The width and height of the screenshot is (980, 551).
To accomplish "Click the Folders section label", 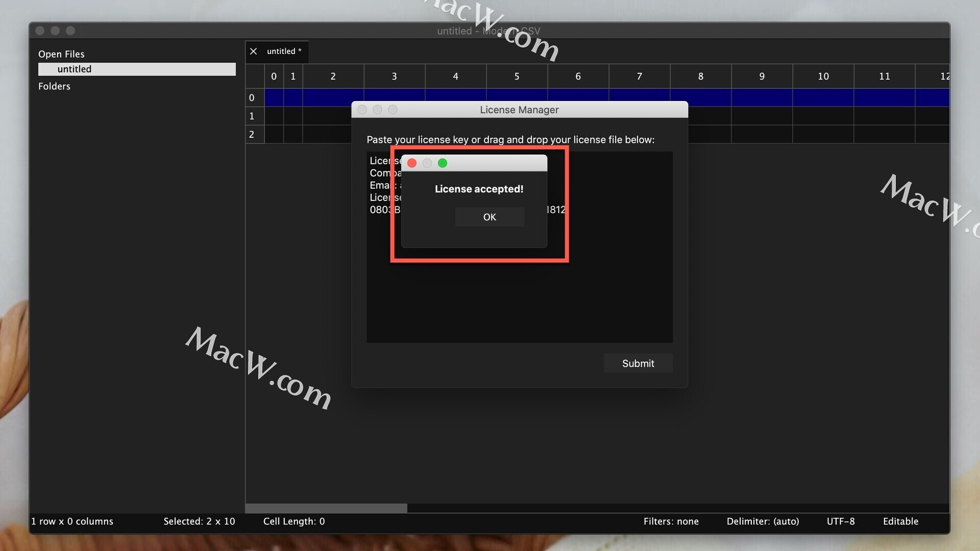I will pyautogui.click(x=54, y=86).
